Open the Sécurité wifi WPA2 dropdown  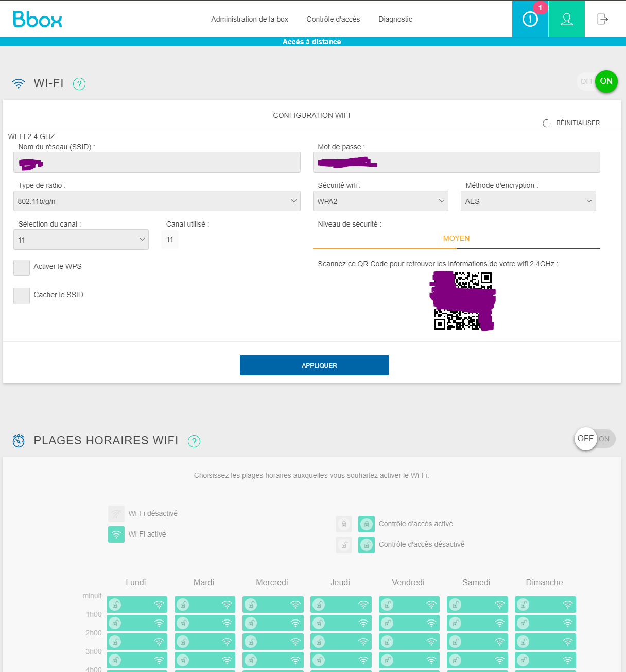click(380, 201)
